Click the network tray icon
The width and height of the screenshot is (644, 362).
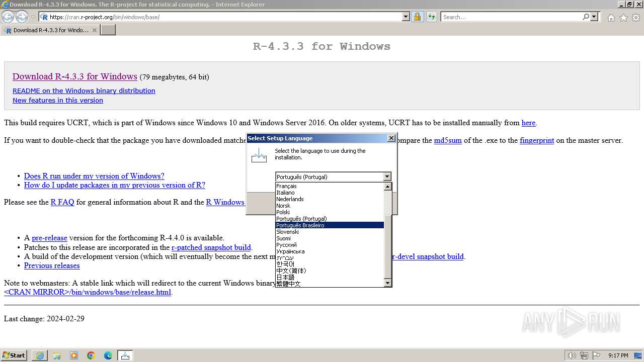(585, 355)
